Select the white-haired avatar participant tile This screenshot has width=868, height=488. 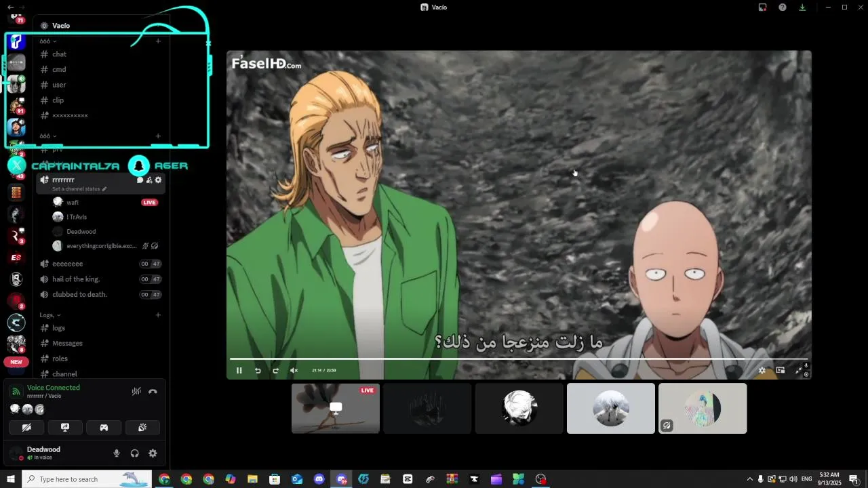(519, 408)
